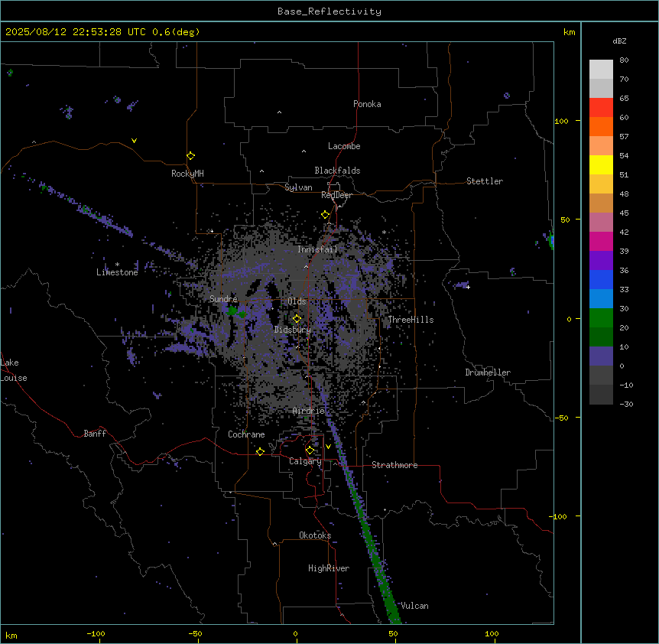The height and width of the screenshot is (644, 659).
Task: Click the yellow V marker northeast of Calgary
Action: click(328, 447)
